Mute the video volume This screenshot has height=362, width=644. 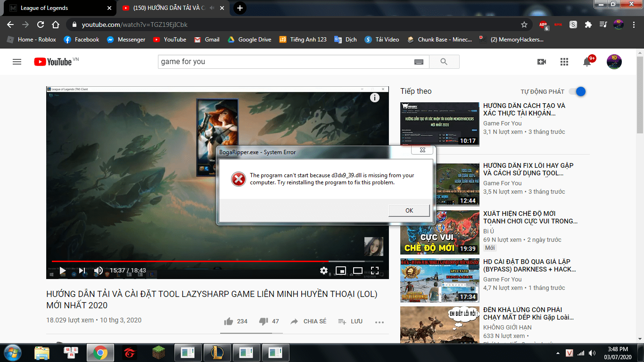(x=99, y=271)
